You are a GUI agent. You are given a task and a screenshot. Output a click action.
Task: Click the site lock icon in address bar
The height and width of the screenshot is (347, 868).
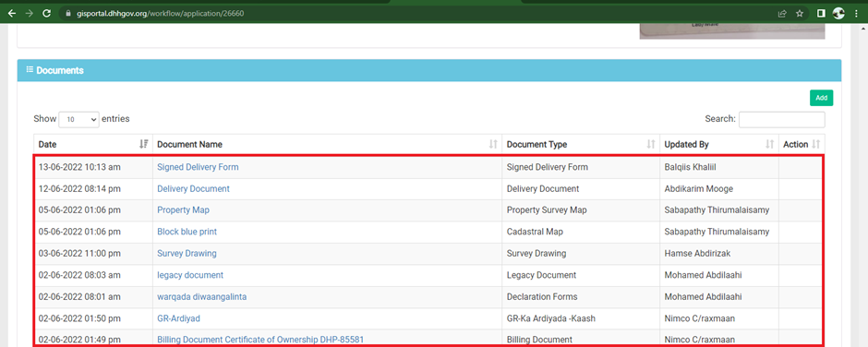pos(68,13)
